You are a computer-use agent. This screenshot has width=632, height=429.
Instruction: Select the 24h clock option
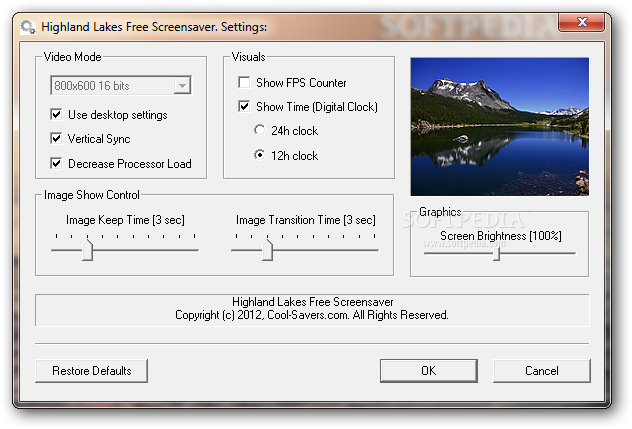point(260,130)
